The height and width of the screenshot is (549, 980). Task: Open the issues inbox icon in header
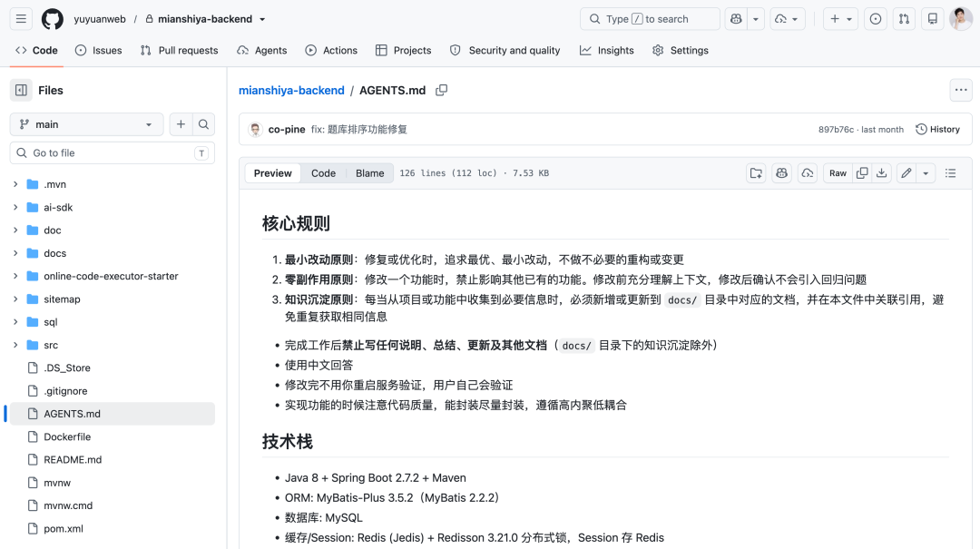[876, 19]
